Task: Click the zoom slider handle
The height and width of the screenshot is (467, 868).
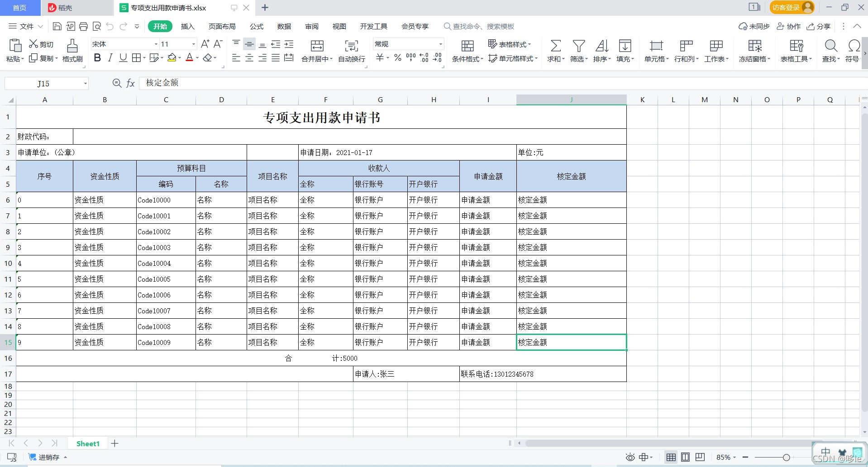Action: tap(787, 458)
